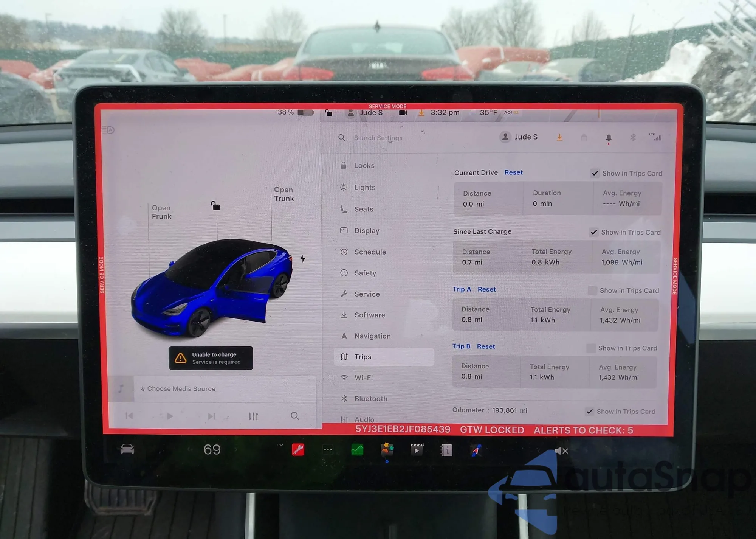Open the red service wrench app
This screenshot has height=539, width=756.
[x=298, y=450]
